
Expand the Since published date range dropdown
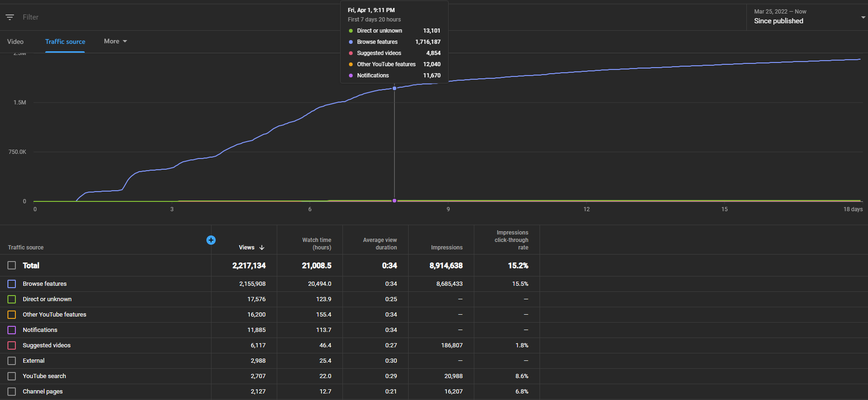pyautogui.click(x=806, y=17)
